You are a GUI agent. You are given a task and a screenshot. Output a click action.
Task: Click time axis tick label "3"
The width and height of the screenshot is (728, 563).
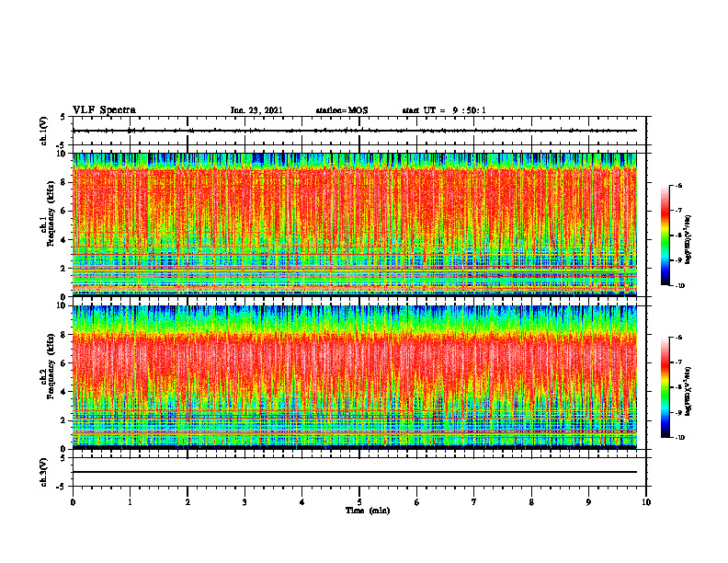(x=245, y=502)
